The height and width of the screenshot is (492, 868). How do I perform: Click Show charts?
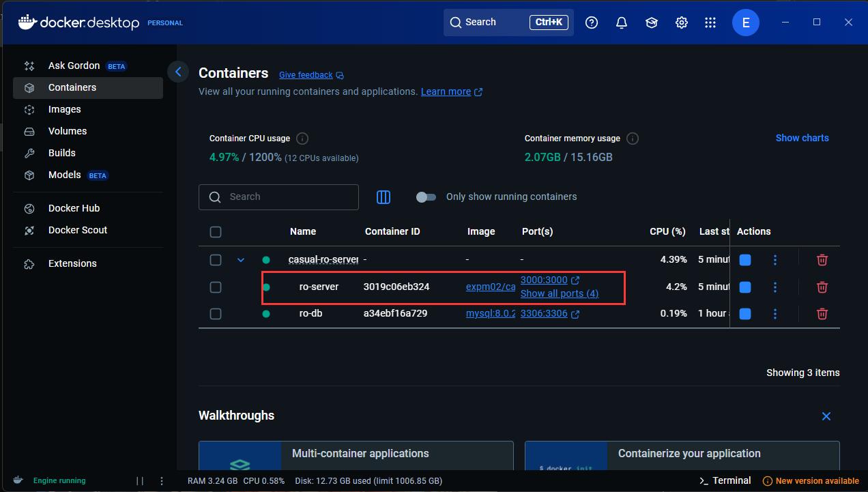click(x=802, y=138)
